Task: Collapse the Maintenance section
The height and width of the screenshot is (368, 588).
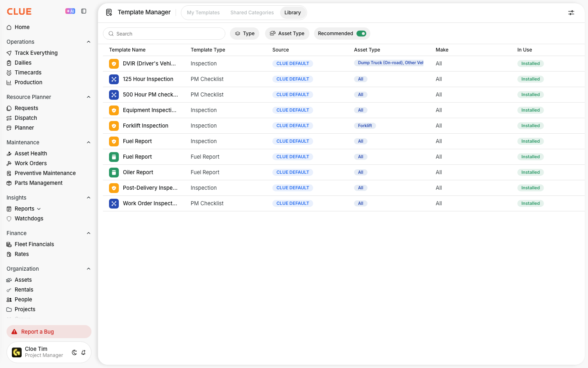Action: [x=89, y=142]
